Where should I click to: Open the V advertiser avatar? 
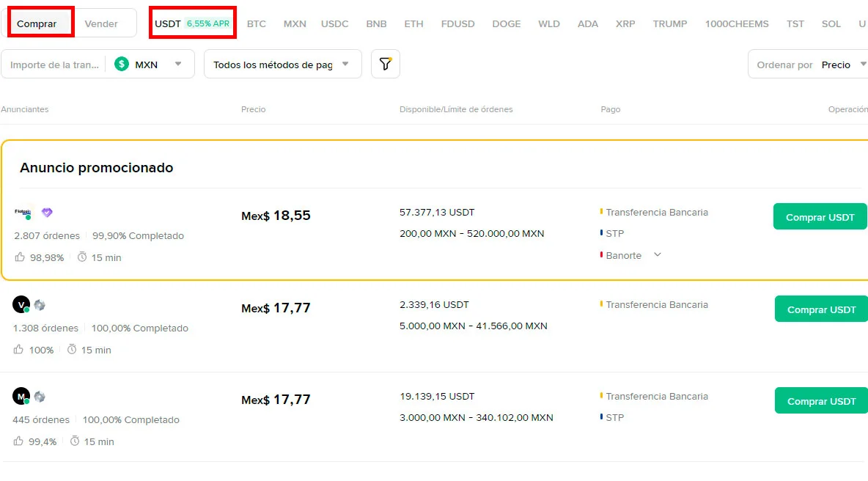click(x=21, y=304)
